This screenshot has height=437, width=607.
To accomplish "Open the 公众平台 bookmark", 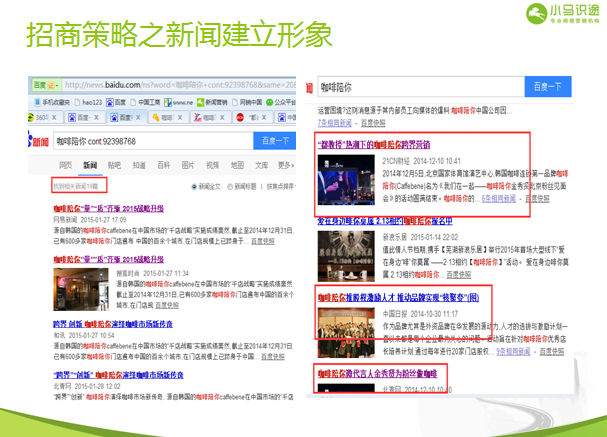I will click(x=281, y=102).
